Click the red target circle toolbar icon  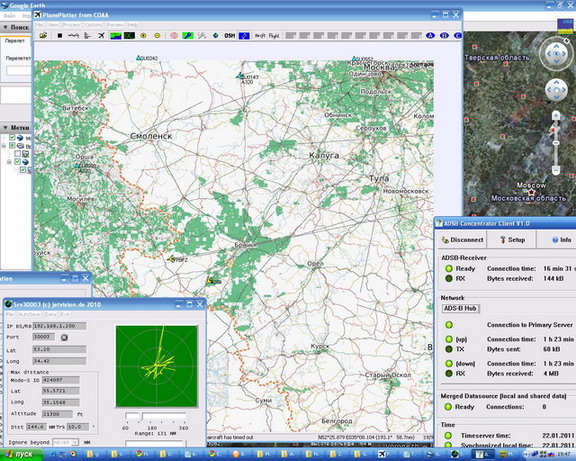pyautogui.click(x=174, y=36)
